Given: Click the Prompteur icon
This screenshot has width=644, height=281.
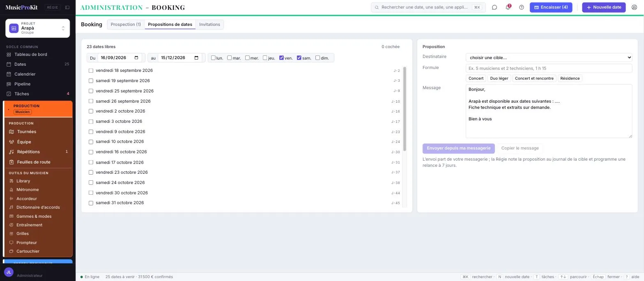Looking at the screenshot, I should coord(11,243).
